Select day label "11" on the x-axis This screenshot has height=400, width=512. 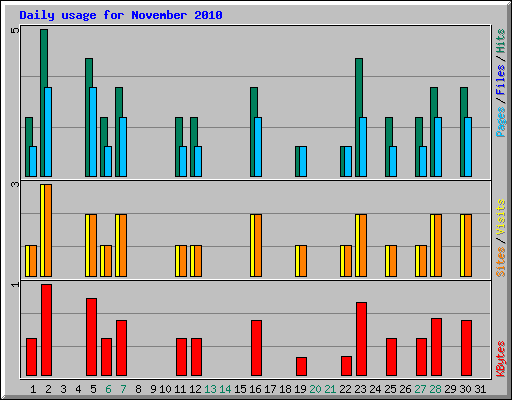pos(180,389)
